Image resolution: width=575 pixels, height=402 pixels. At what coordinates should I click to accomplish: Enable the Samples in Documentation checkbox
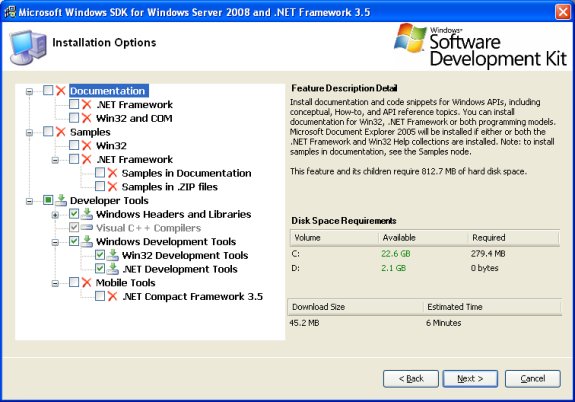(x=100, y=172)
